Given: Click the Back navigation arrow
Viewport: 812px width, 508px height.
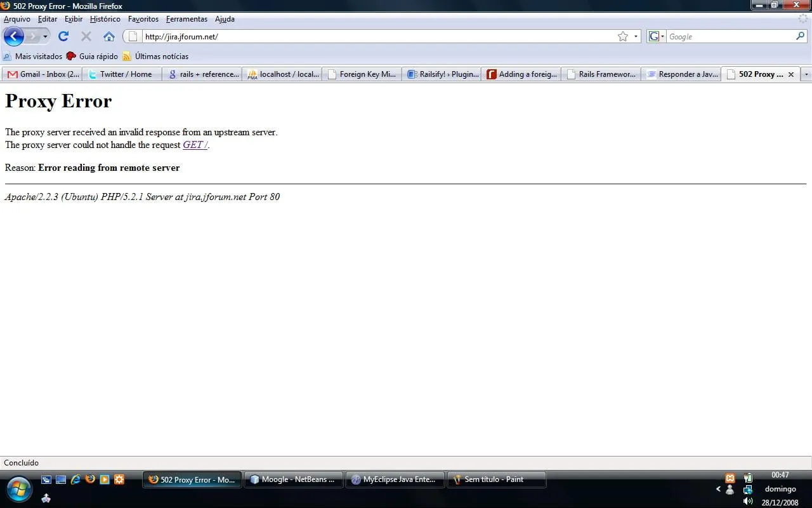Looking at the screenshot, I should click(x=13, y=36).
